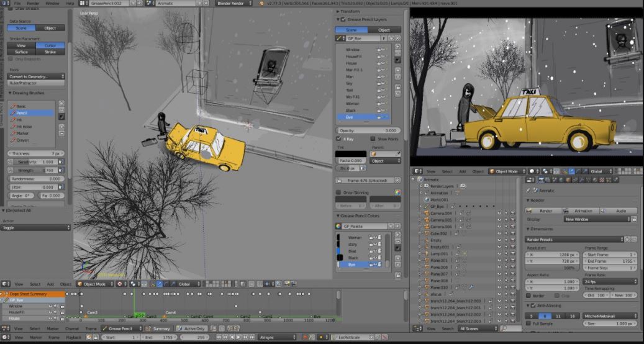This screenshot has width=644, height=344.
Task: Open the Convert to Geometry dropdown
Action: point(36,76)
